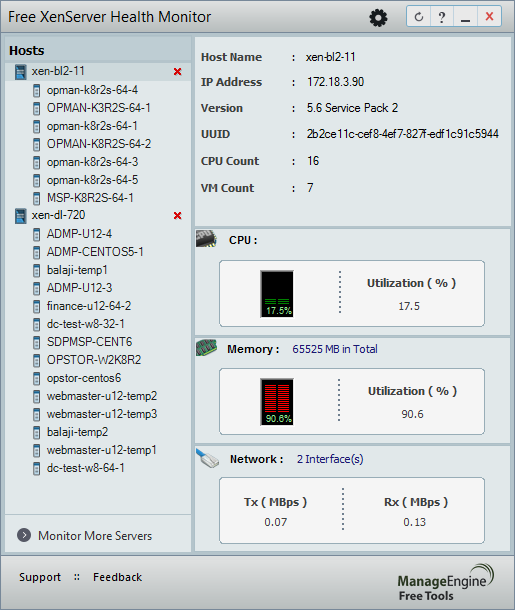Click the IP address value 172.18.3.90
This screenshot has height=610, width=515.
pyautogui.click(x=336, y=82)
